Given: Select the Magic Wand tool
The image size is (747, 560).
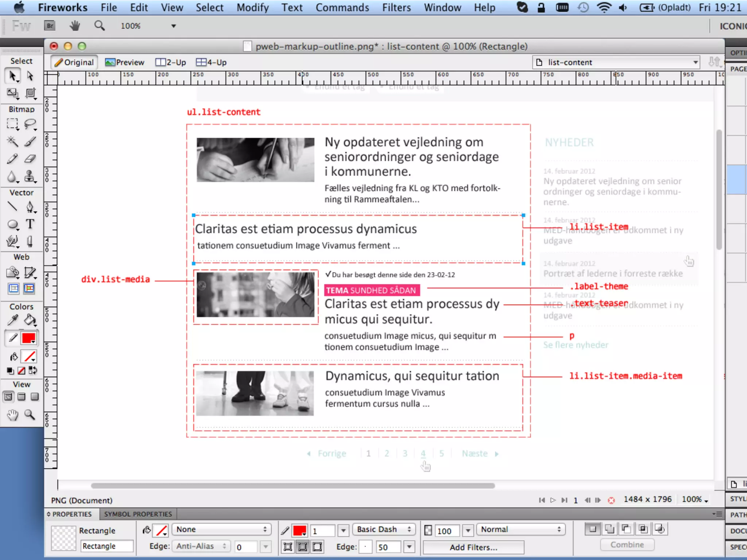Looking at the screenshot, I should coord(12,141).
